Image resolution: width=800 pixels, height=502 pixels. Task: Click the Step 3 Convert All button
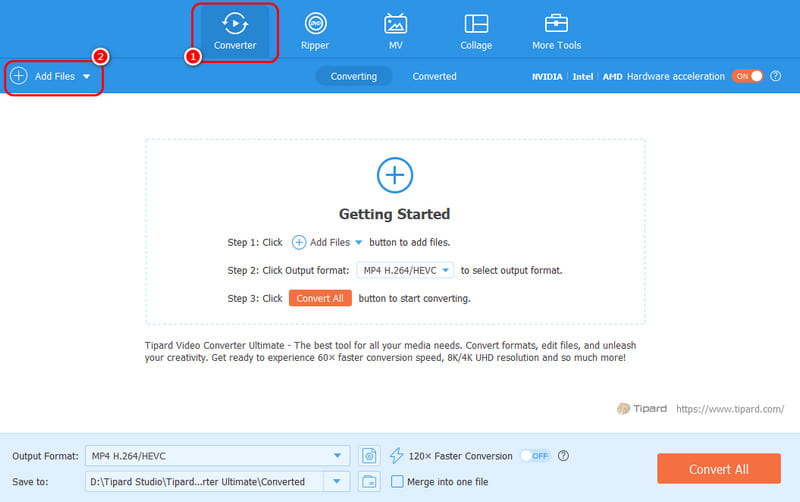pos(320,298)
